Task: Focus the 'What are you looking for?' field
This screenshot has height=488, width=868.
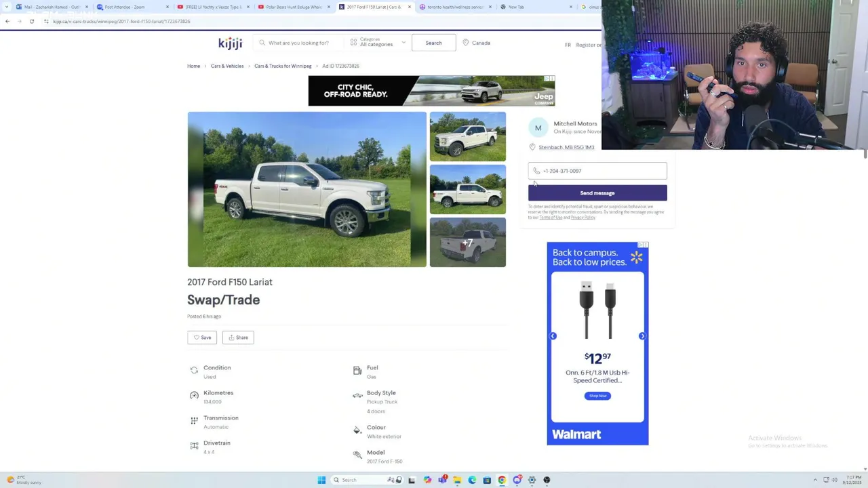Action: click(x=298, y=43)
